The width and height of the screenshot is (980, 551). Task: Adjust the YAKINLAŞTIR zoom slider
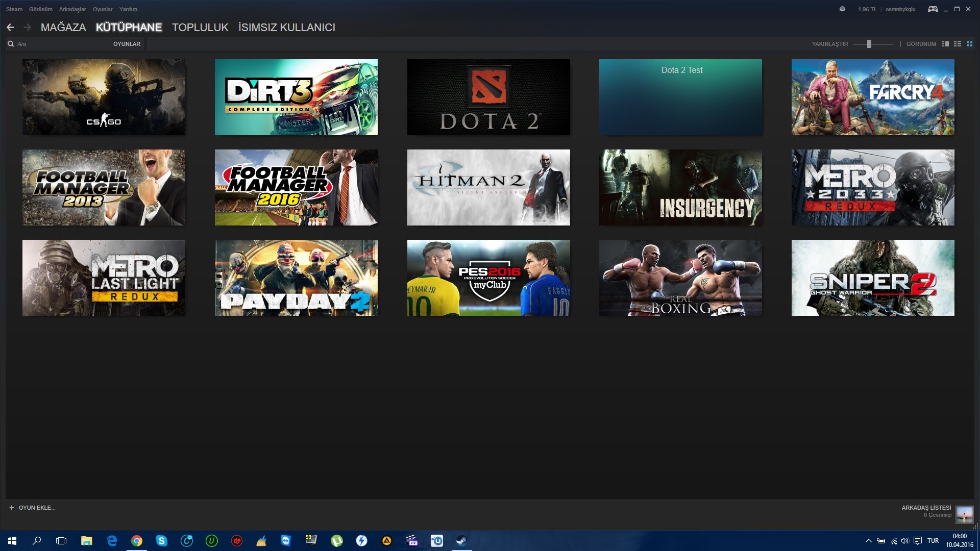click(x=869, y=44)
